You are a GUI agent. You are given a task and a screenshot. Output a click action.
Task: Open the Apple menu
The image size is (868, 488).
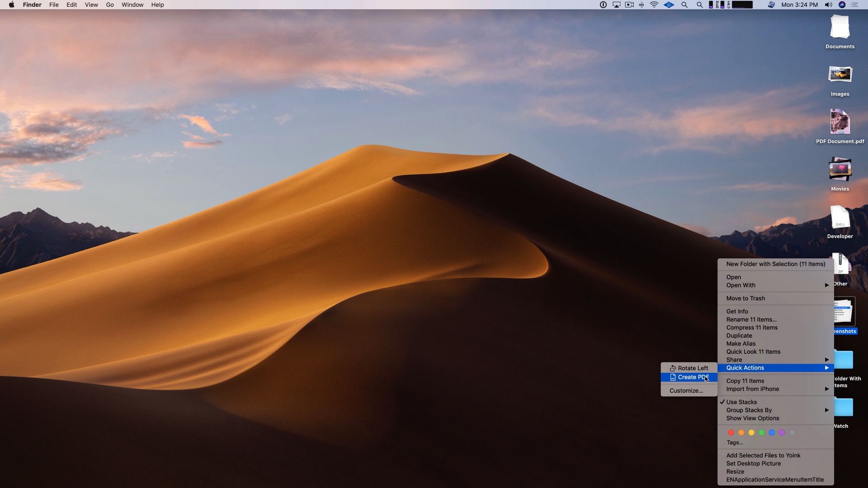(11, 5)
